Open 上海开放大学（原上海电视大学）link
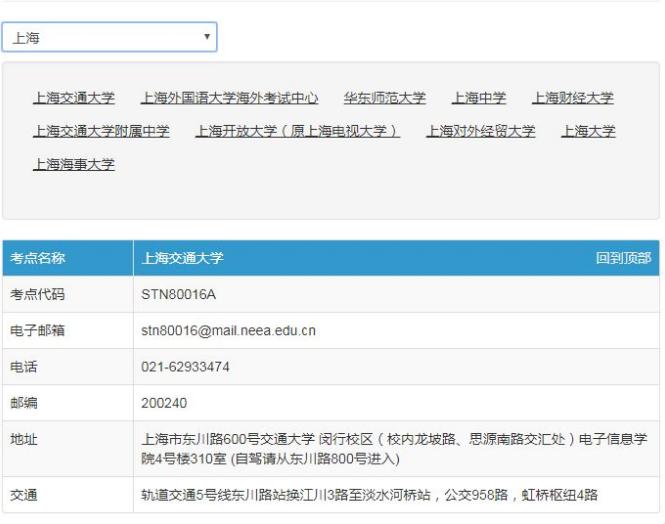The width and height of the screenshot is (665, 524). 298,131
